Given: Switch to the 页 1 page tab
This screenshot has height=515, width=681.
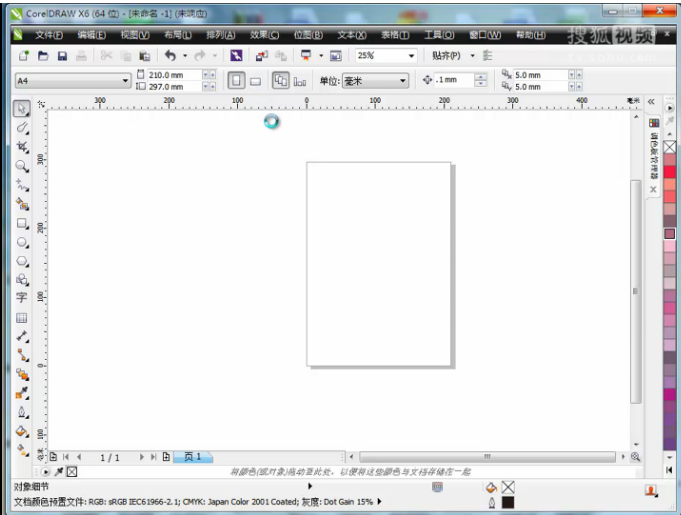Looking at the screenshot, I should click(193, 457).
